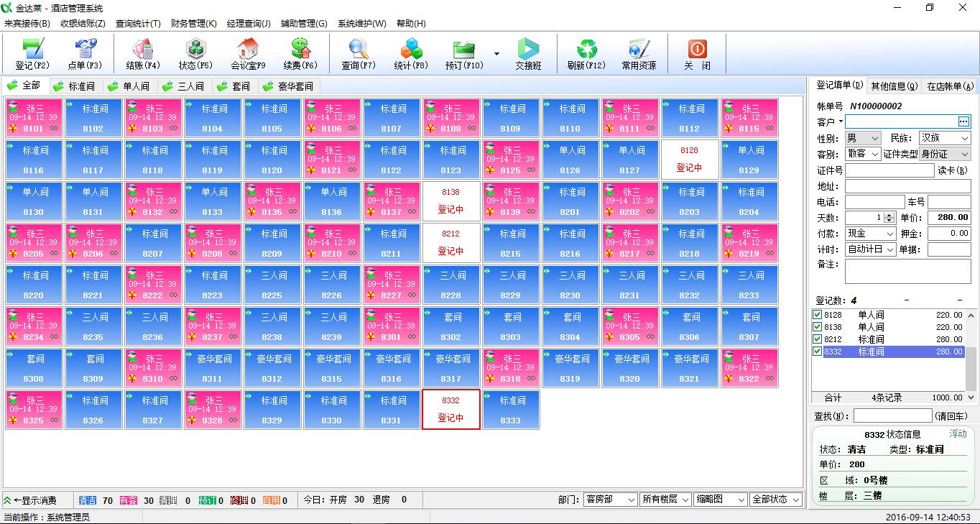
Task: Click the red 关闭 toolbar button
Action: [697, 54]
